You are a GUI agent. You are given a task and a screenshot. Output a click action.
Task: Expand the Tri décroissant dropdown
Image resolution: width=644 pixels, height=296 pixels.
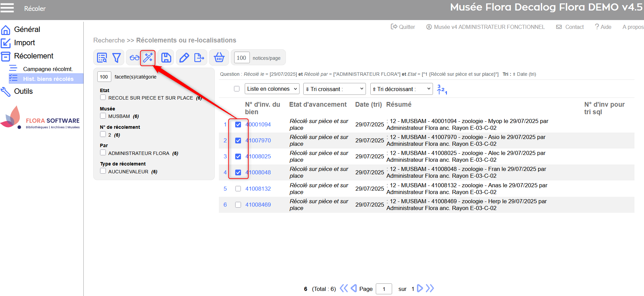coord(401,89)
